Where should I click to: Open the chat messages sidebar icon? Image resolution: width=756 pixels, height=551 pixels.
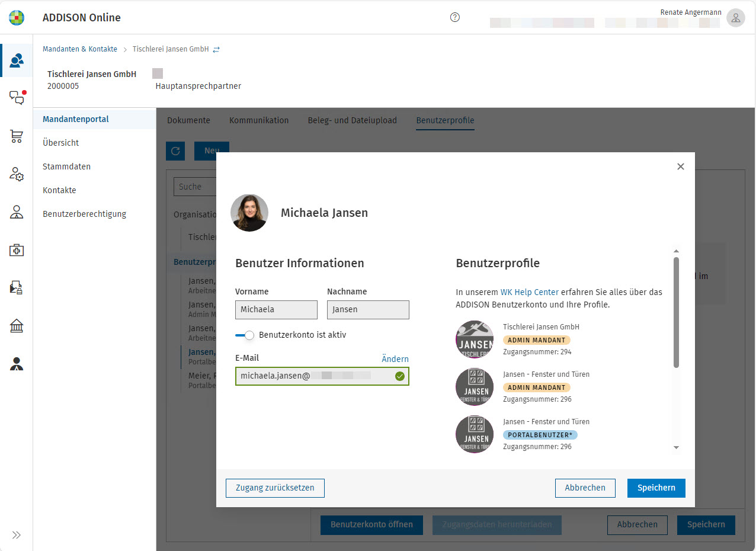tap(17, 98)
